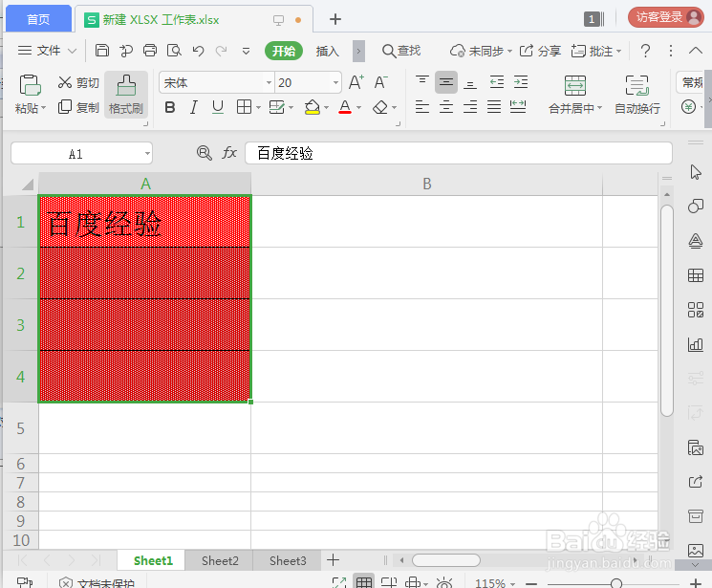Viewport: 712px width, 588px height.
Task: Decrease font size with A- icon
Action: [380, 82]
